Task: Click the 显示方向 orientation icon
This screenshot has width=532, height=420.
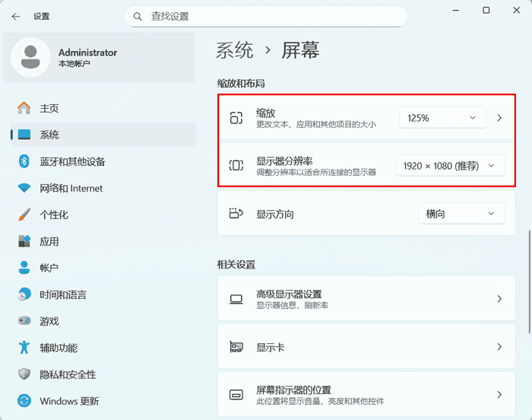Action: pyautogui.click(x=236, y=213)
